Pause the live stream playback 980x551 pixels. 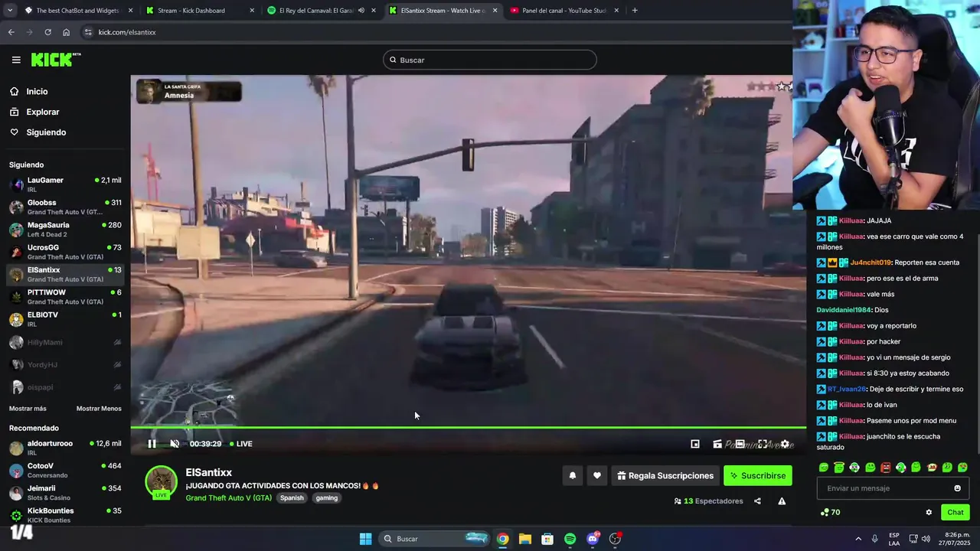[x=152, y=444]
